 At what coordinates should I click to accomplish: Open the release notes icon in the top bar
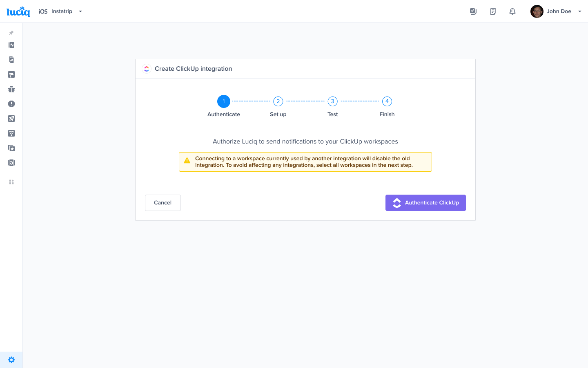point(492,11)
